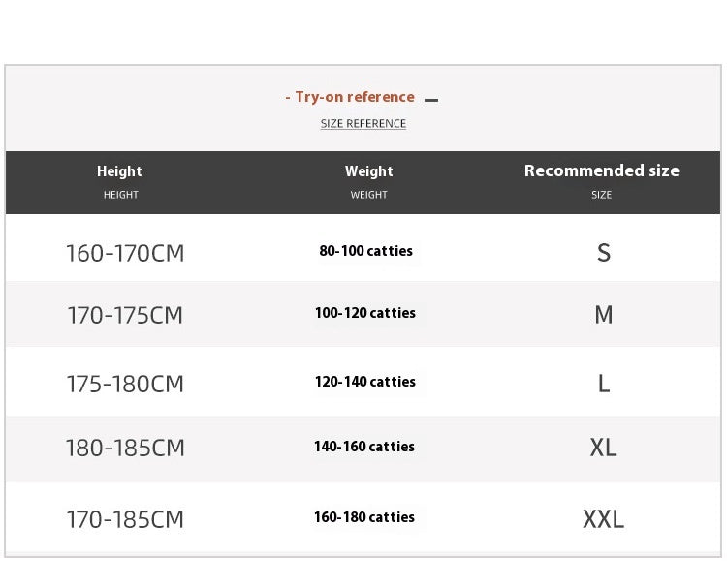Click the 170-185CM height cell
The image size is (727, 588).
[x=125, y=519]
